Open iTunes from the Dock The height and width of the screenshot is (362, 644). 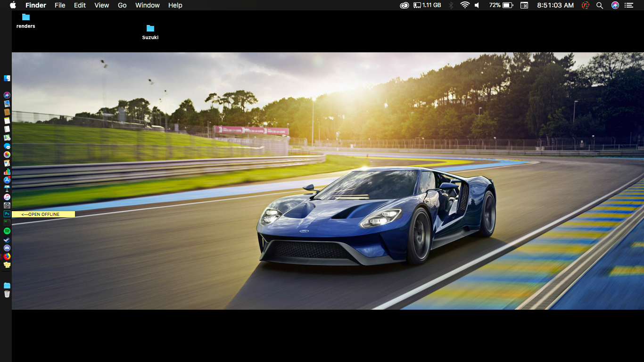coord(7,197)
